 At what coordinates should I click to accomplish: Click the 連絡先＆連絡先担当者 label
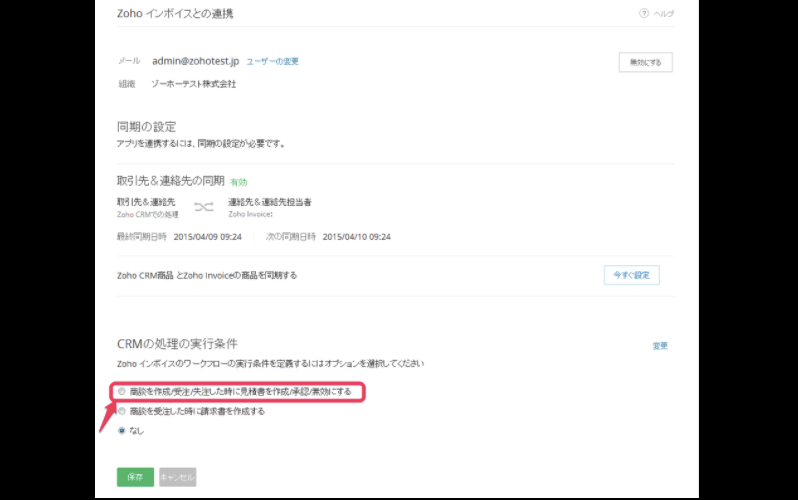coord(270,202)
